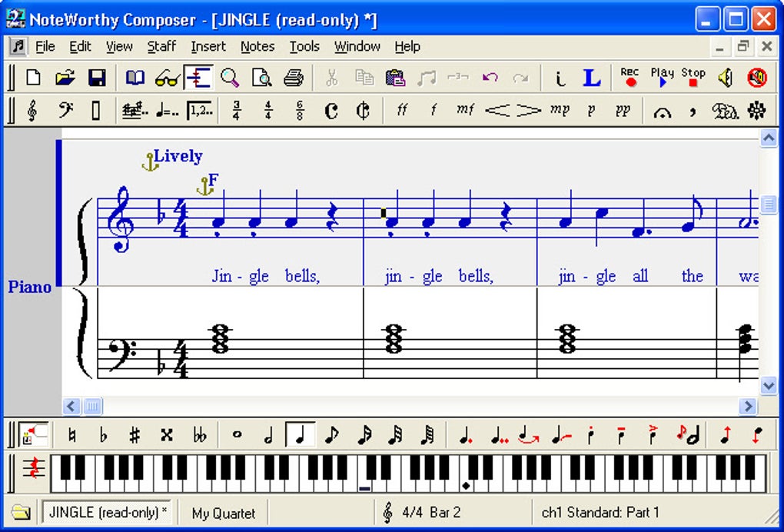Toggle double dotted note

pyautogui.click(x=499, y=435)
